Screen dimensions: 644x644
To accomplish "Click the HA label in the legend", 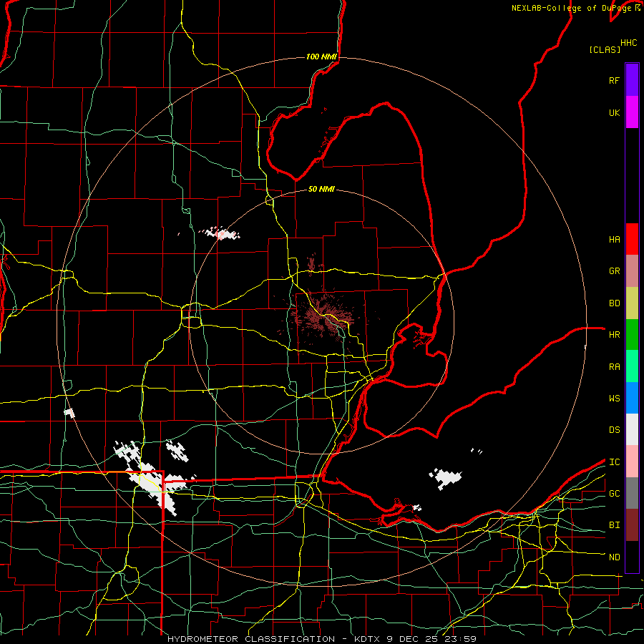I will (x=614, y=239).
